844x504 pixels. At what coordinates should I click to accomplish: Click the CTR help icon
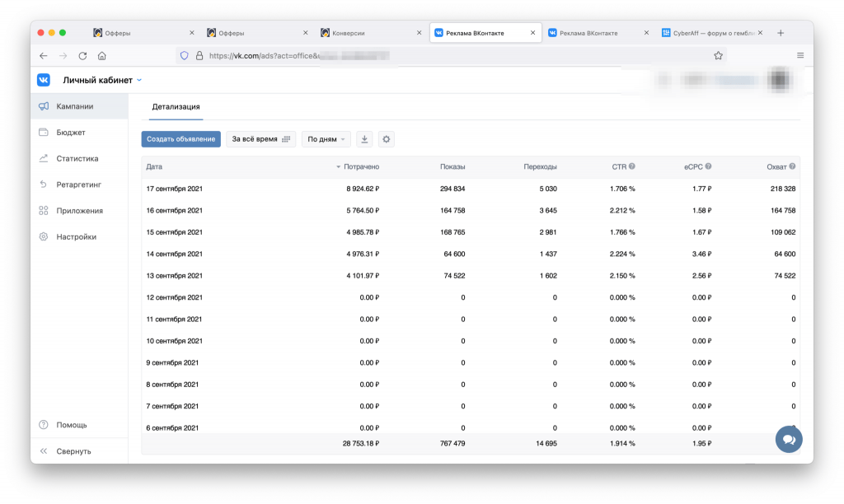click(632, 166)
